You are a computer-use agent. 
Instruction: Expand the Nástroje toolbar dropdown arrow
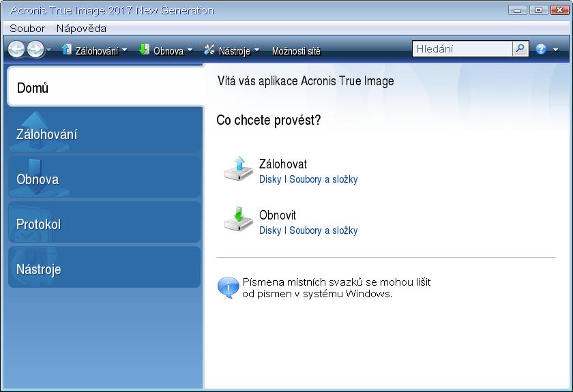tap(256, 50)
